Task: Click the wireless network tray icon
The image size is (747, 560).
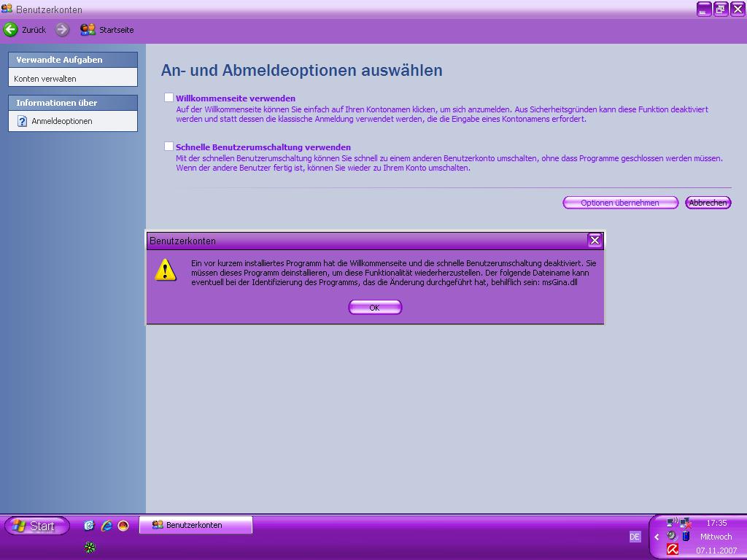Action: [x=673, y=522]
